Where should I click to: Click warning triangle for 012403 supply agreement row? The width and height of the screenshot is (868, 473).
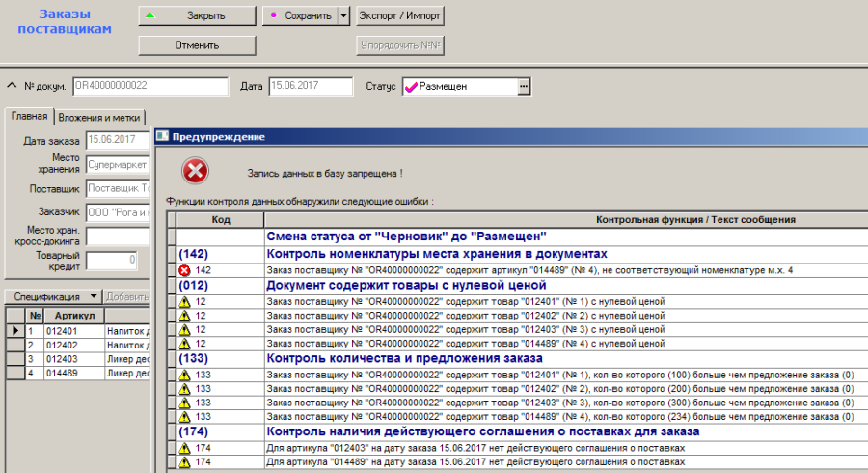tap(184, 448)
